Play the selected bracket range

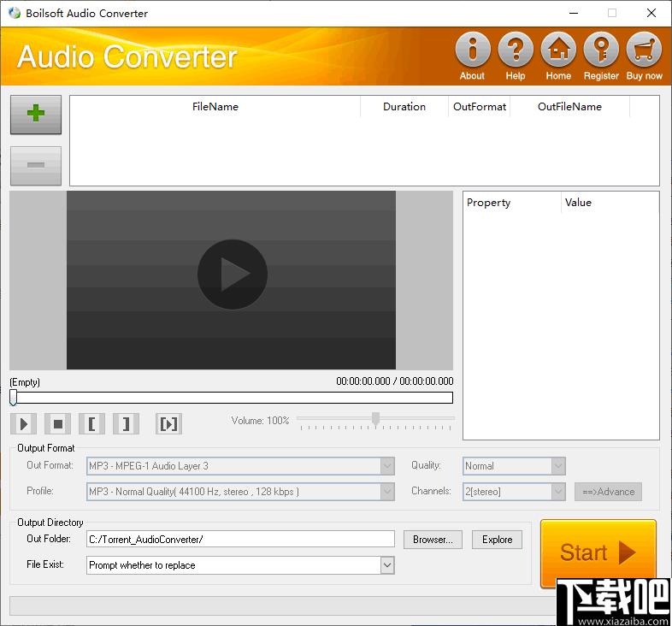click(169, 424)
